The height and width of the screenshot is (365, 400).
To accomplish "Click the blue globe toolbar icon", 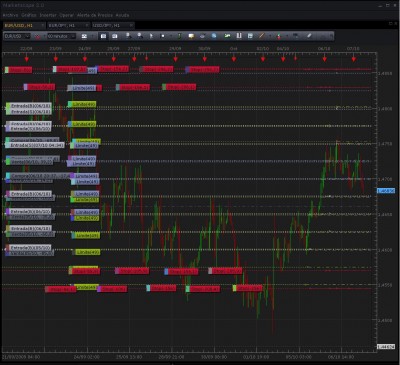I will 214,36.
